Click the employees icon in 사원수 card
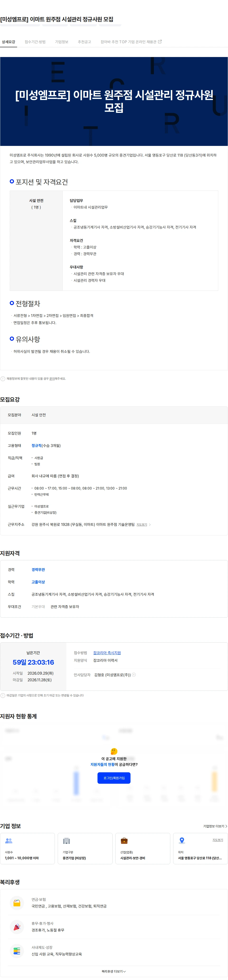This screenshot has width=228, height=980. pyautogui.click(x=9, y=841)
